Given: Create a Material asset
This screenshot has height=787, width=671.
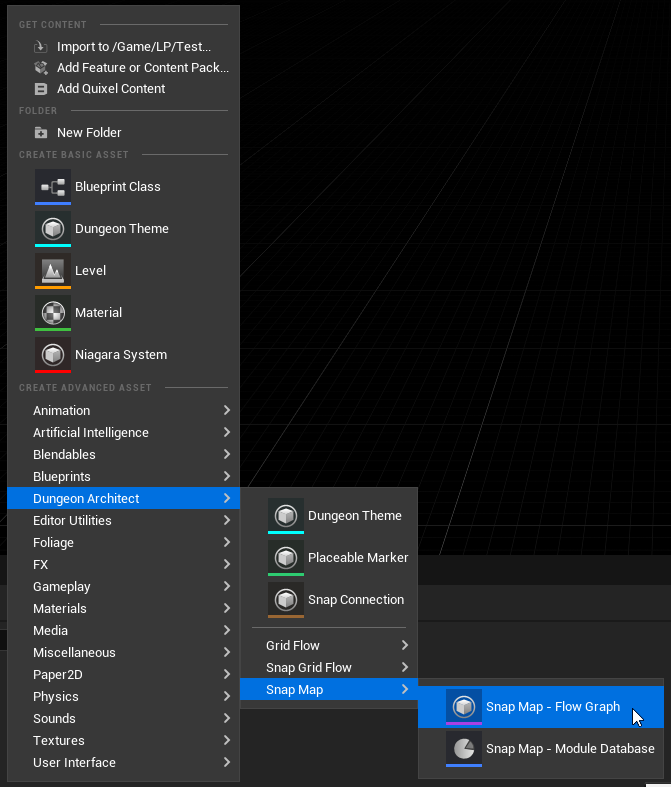Looking at the screenshot, I should click(123, 313).
